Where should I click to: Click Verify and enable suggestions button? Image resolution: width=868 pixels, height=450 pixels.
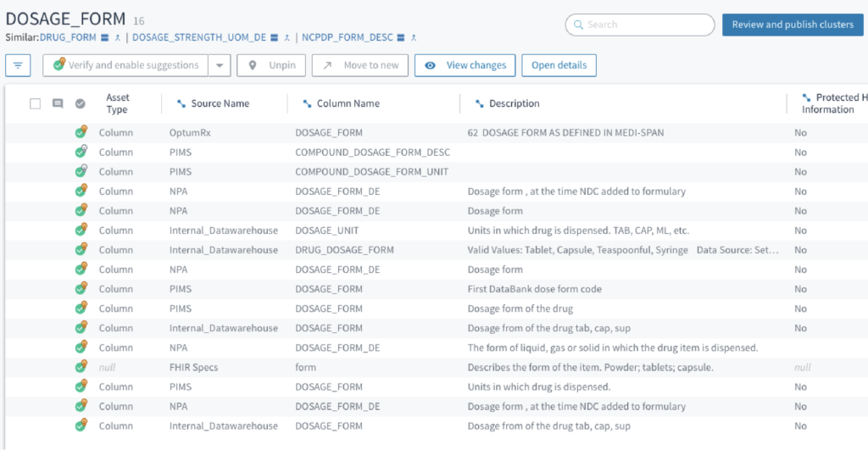pyautogui.click(x=125, y=65)
